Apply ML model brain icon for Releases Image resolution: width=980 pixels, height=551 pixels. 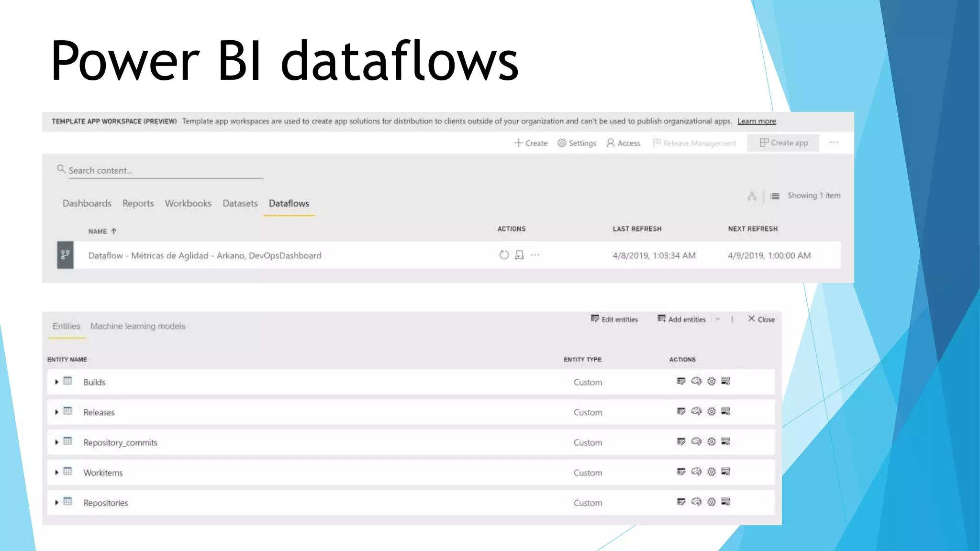click(696, 411)
